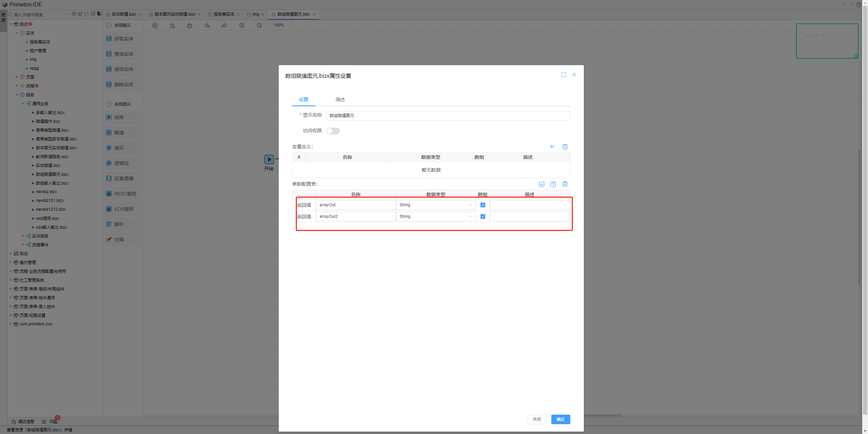Click the delete icon above parameter configuration table

click(x=565, y=184)
